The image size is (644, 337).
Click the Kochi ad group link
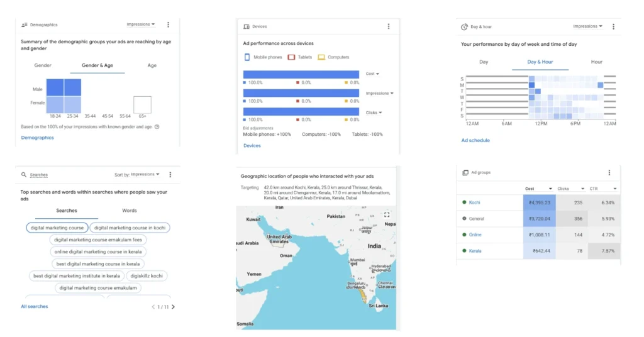click(474, 202)
